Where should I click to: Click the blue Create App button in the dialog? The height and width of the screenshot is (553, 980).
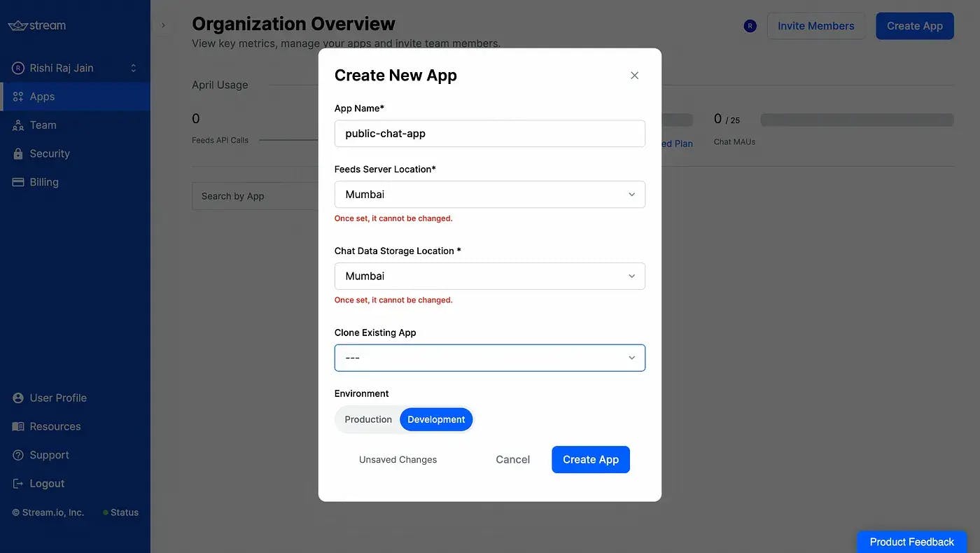point(590,460)
